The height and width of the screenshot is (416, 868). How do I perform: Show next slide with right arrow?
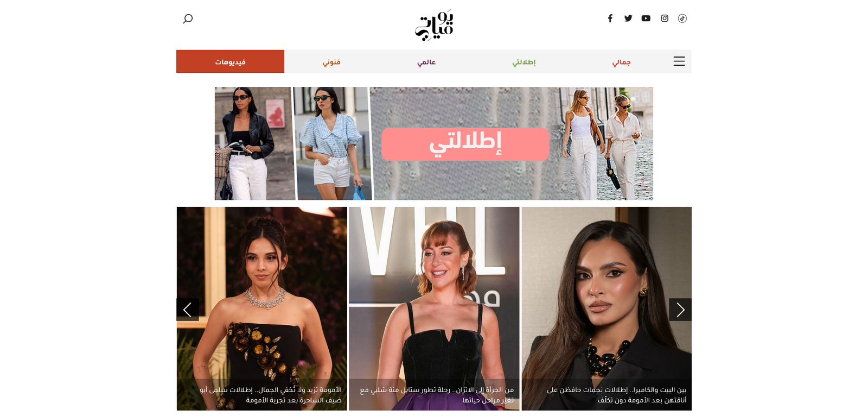(680, 310)
